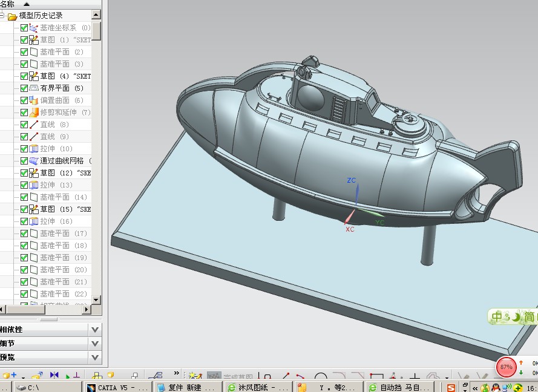Click the navigator horizontal scrollbar right arrow
Image resolution: width=538 pixels, height=392 pixels.
tap(87, 310)
